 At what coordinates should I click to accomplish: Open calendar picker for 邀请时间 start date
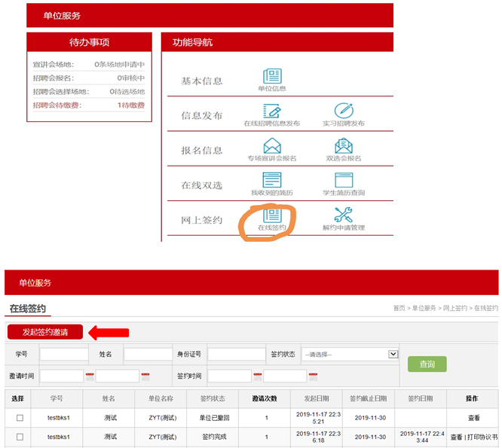click(x=90, y=376)
